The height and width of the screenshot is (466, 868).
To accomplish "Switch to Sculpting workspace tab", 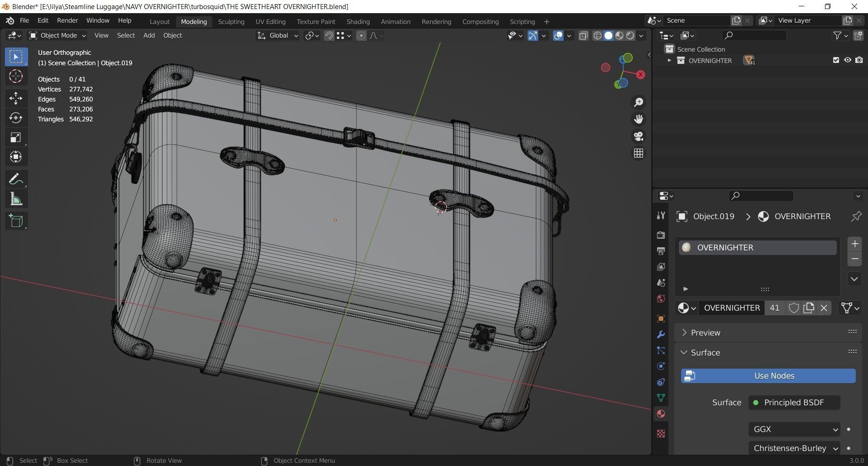I will [x=231, y=22].
